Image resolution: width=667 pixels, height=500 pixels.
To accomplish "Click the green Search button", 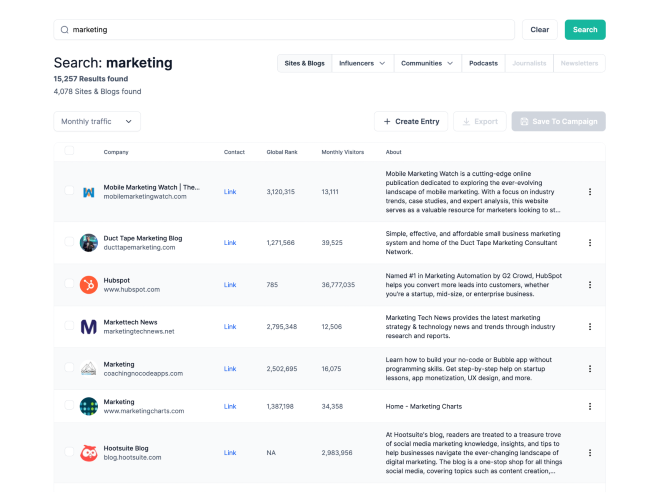I will point(585,30).
